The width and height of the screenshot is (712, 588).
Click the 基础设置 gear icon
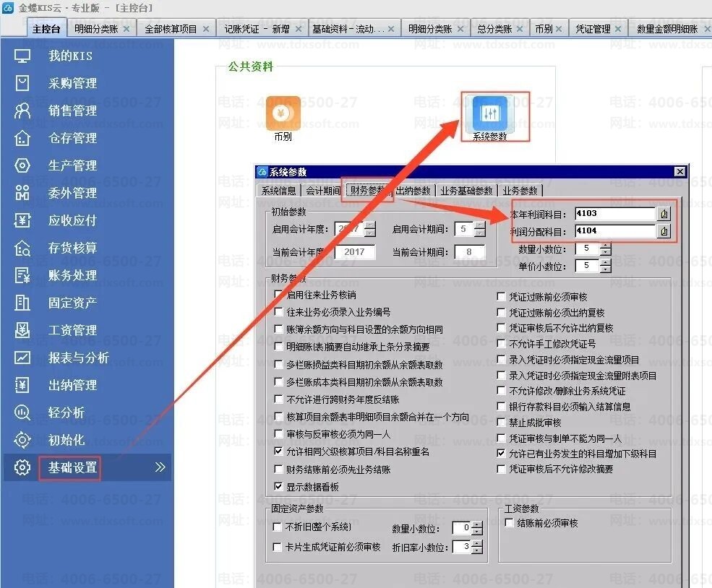(x=22, y=467)
